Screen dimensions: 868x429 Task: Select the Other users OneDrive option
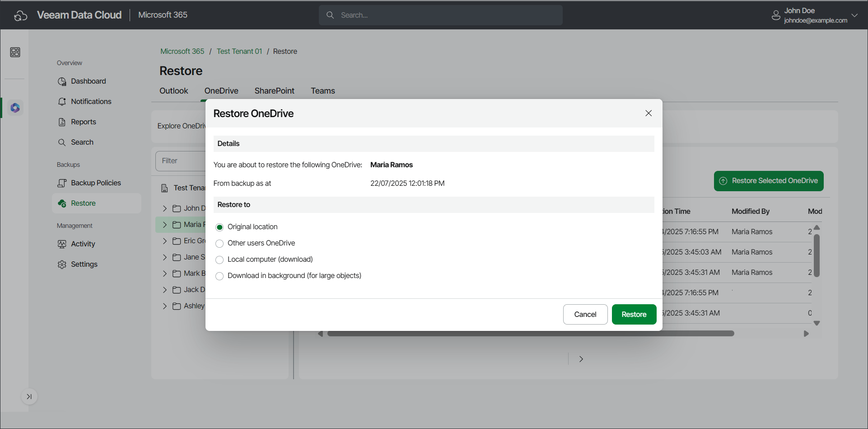click(219, 244)
